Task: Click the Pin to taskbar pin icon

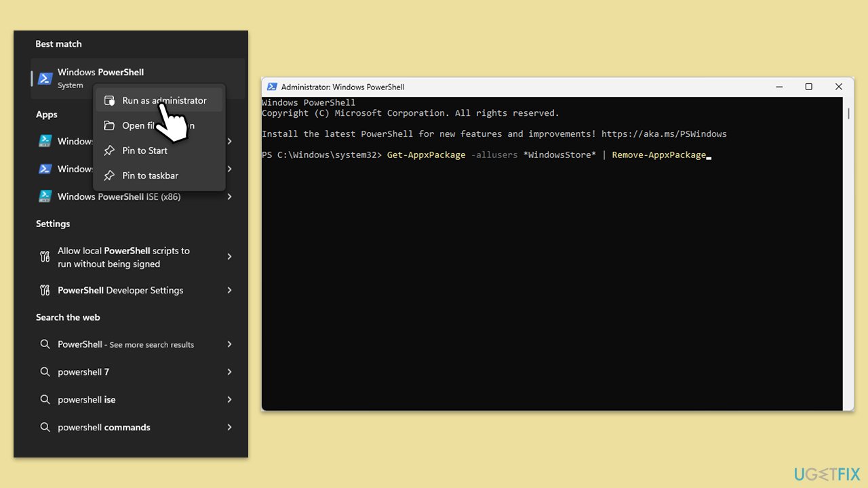Action: click(109, 176)
